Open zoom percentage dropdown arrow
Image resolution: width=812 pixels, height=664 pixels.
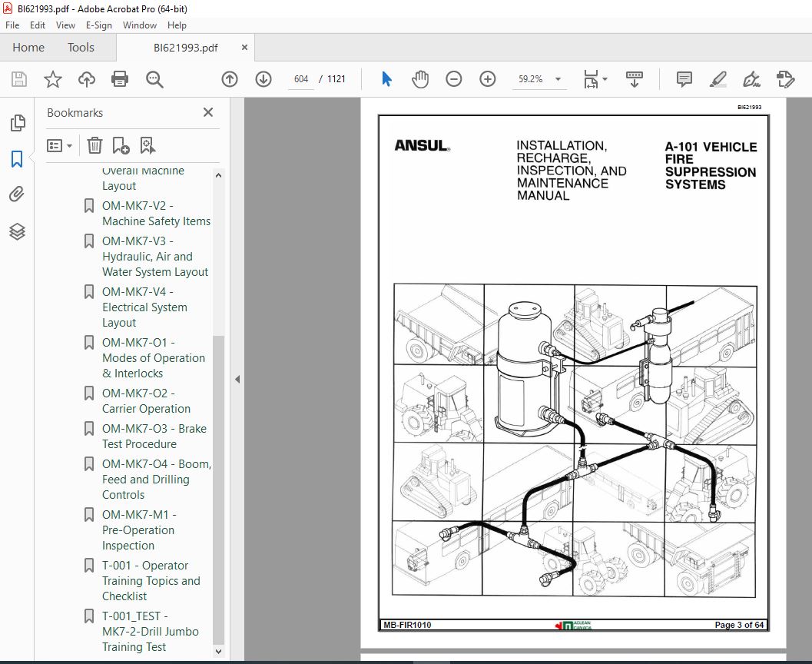558,79
